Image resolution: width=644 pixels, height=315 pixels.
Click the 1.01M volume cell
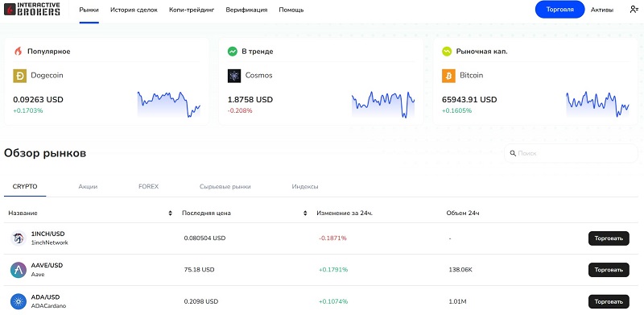[x=457, y=301]
